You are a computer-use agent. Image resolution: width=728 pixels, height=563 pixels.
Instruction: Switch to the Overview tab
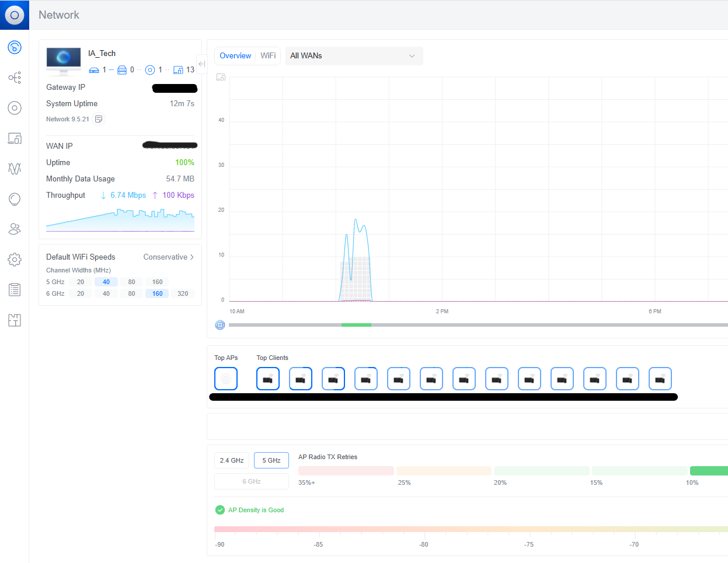235,55
